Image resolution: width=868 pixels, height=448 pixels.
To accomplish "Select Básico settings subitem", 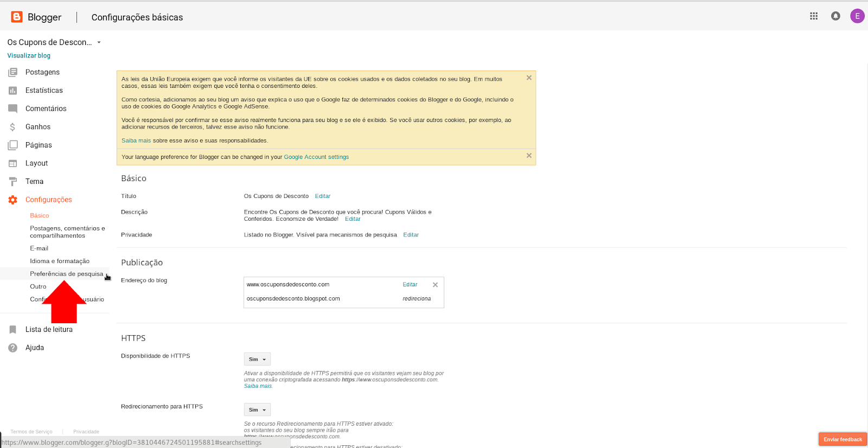I will 40,215.
